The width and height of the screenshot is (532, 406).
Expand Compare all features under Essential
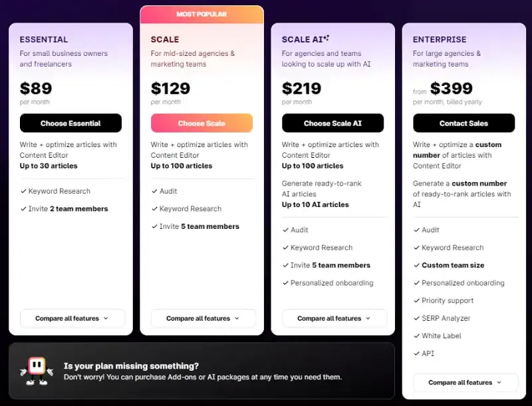(x=72, y=318)
